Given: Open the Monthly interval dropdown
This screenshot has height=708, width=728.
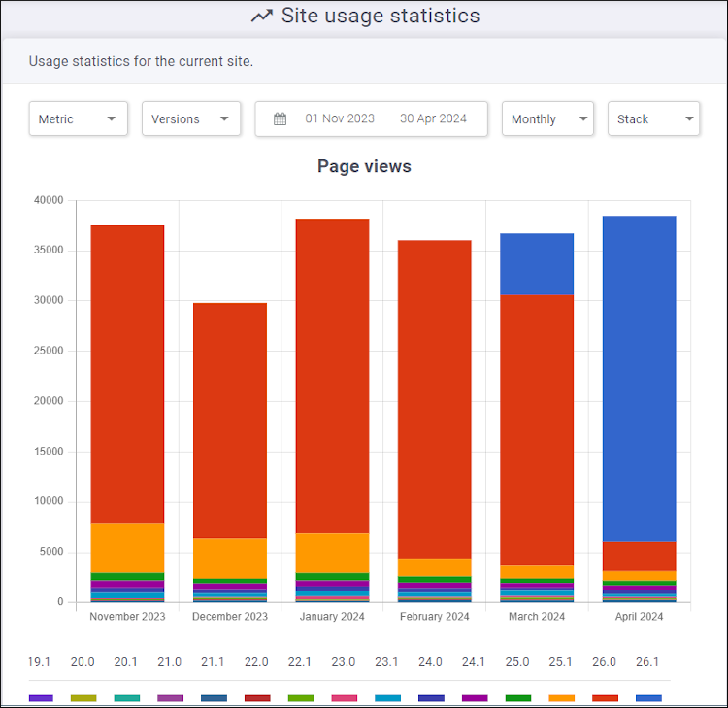Looking at the screenshot, I should [x=547, y=119].
